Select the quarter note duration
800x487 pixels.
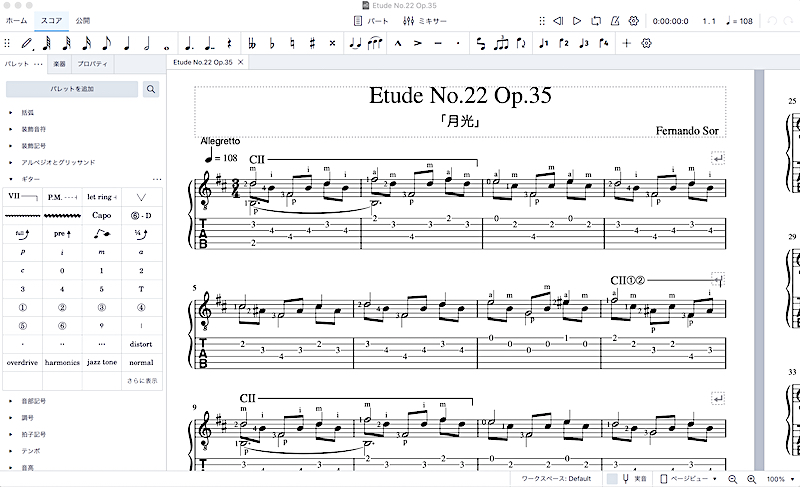click(x=127, y=44)
